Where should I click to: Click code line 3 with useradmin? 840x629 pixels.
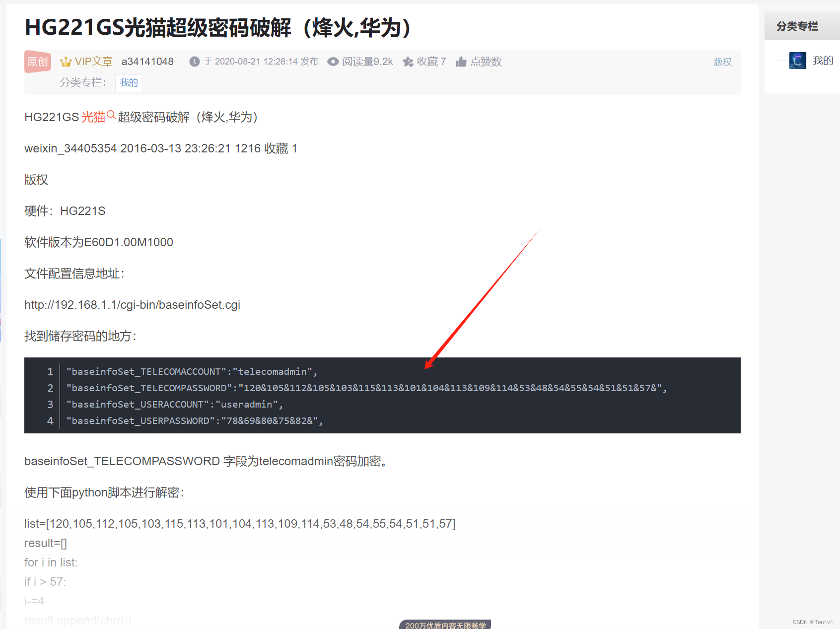pyautogui.click(x=174, y=404)
